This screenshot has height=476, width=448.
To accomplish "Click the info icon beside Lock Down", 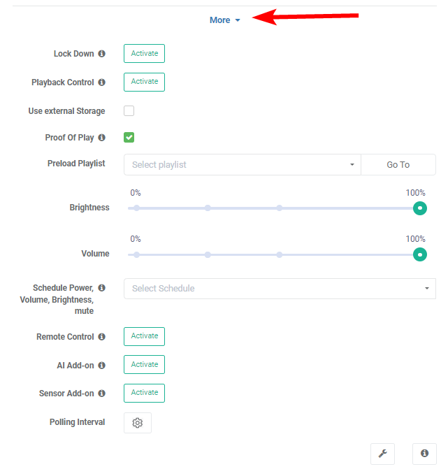I will pyautogui.click(x=102, y=54).
